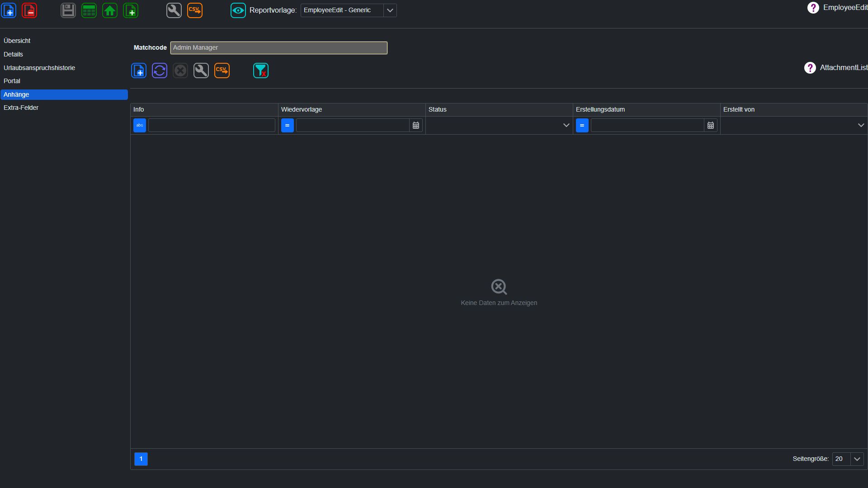Viewport: 868px width, 488px height.
Task: Switch to the Urlaubsanspruchshistorie section
Action: point(39,68)
